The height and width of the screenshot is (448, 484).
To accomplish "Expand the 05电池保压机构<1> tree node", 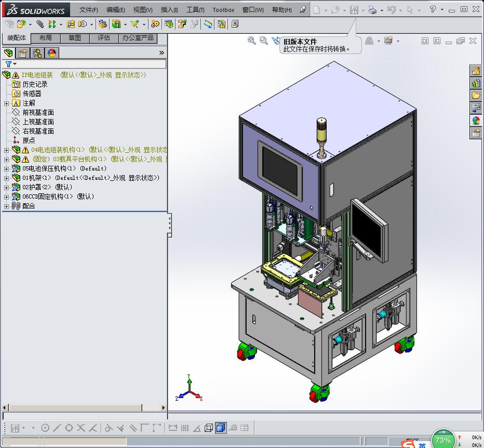I will pos(6,169).
